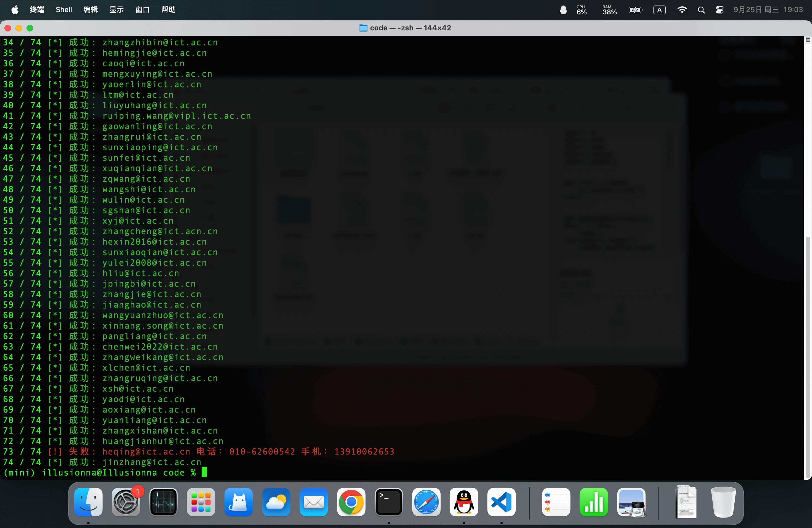Click the email huangjianhui@ict.ac.cn
812x528 pixels.
[163, 441]
